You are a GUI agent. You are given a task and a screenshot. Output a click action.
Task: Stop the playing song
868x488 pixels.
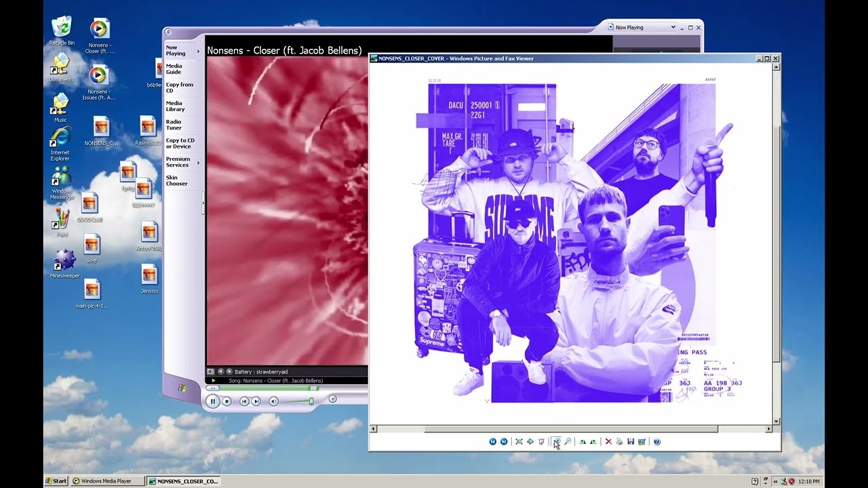(x=227, y=401)
